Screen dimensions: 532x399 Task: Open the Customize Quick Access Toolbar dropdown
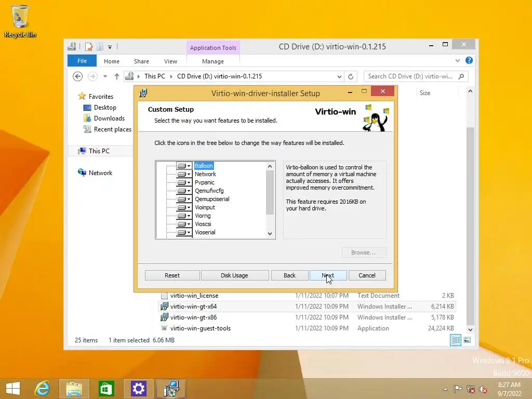pyautogui.click(x=110, y=47)
